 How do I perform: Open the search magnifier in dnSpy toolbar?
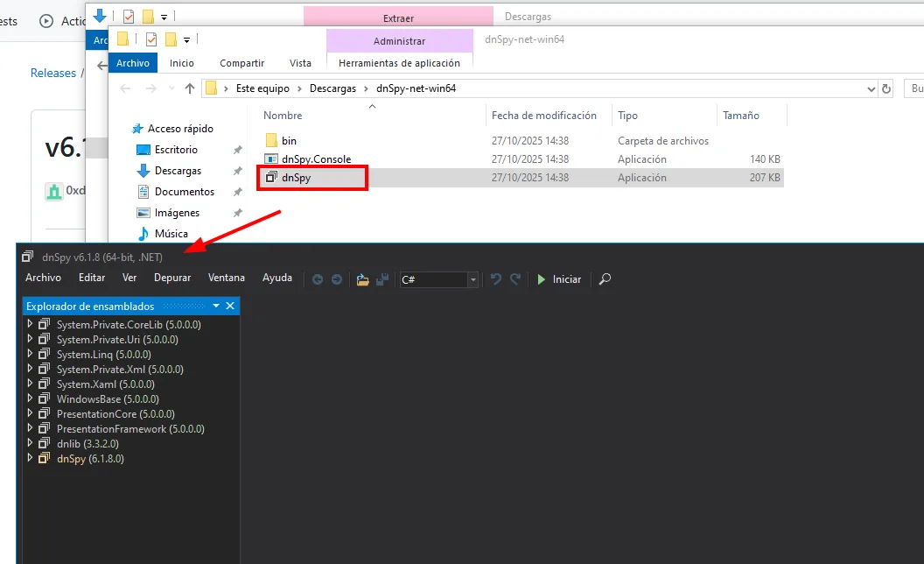(x=605, y=279)
